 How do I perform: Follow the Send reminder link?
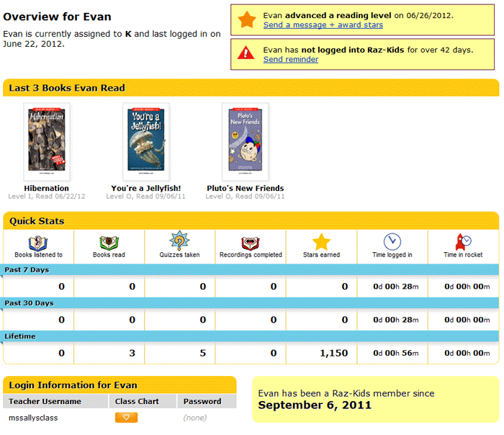(x=291, y=59)
